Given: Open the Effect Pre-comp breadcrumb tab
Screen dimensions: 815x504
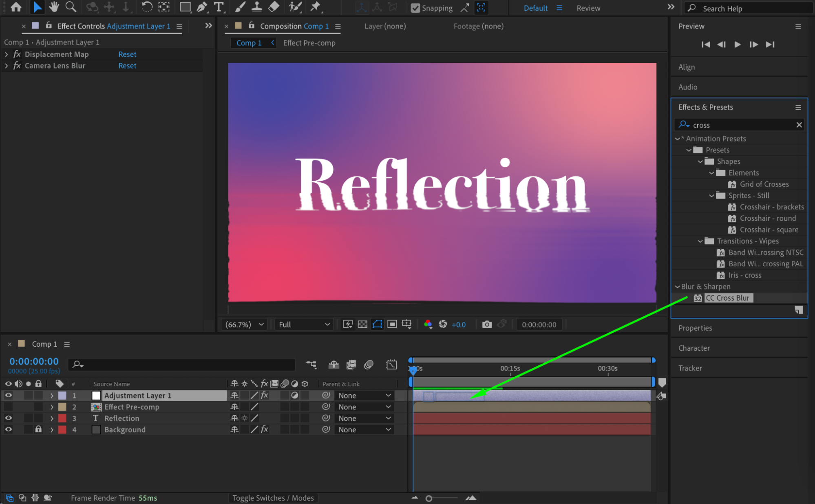Looking at the screenshot, I should (x=309, y=43).
